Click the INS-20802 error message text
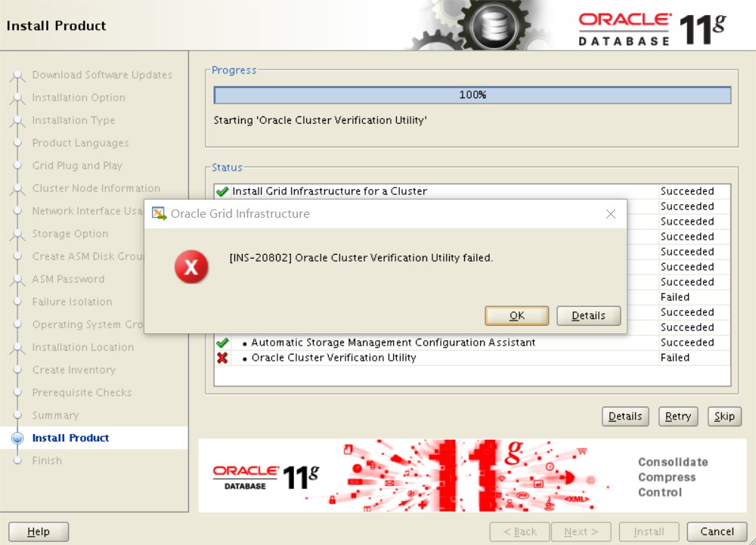This screenshot has width=756, height=545. point(361,258)
